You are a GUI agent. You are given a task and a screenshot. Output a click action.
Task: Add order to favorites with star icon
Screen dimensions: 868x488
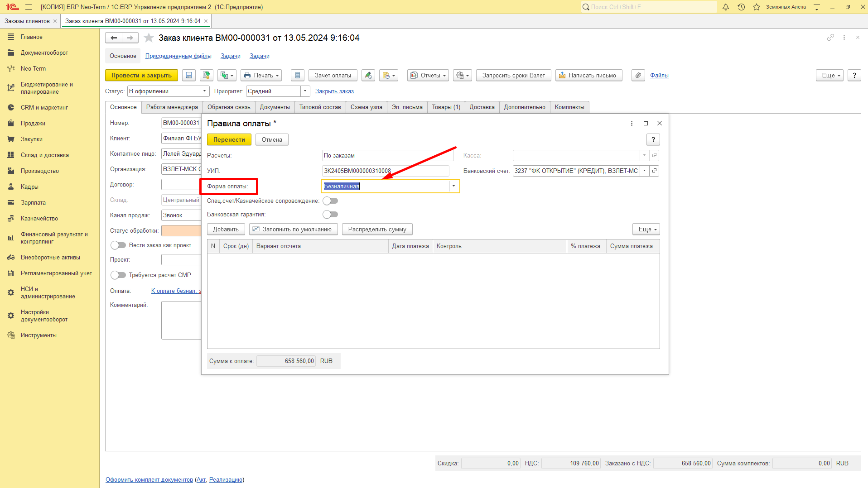click(149, 38)
